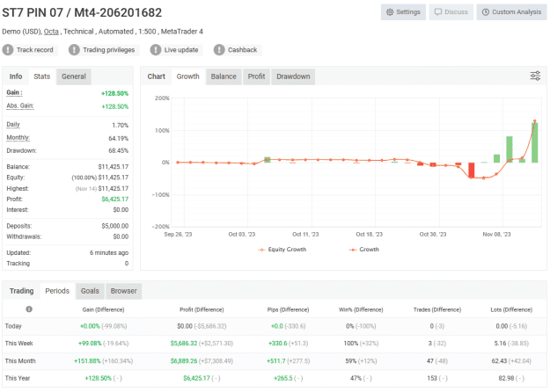
Task: Open the Browser tab
Action: (123, 291)
